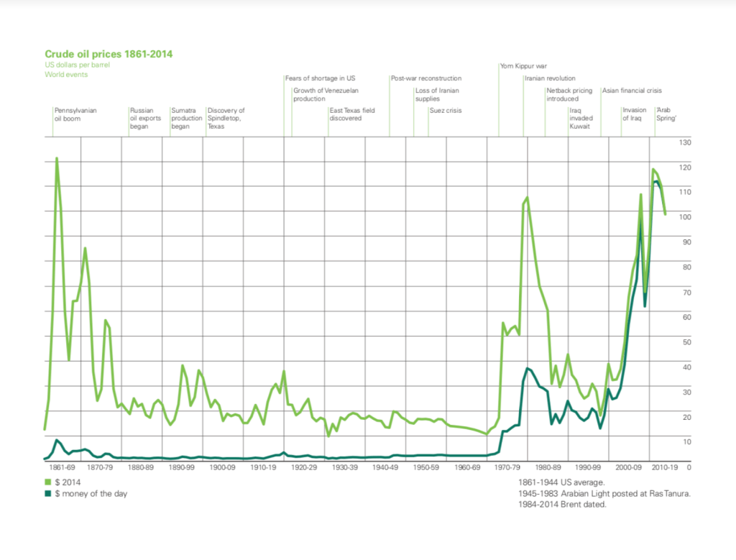Click the 'Suez crisis' event label
The image size is (736, 560).
click(x=446, y=111)
